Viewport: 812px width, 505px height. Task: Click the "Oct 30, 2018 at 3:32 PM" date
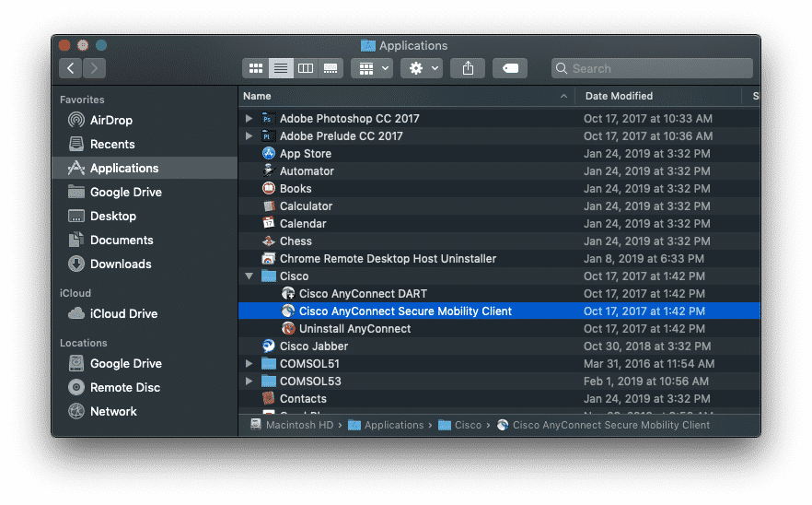pyautogui.click(x=647, y=346)
